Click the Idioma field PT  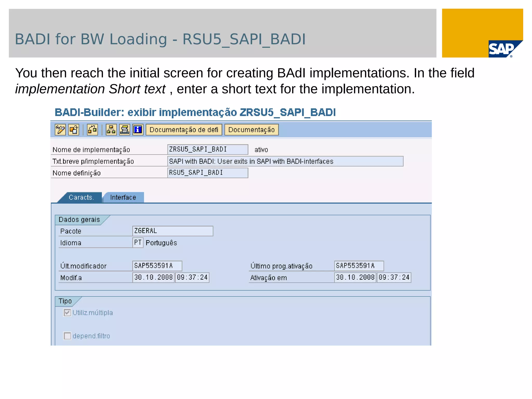coord(138,243)
